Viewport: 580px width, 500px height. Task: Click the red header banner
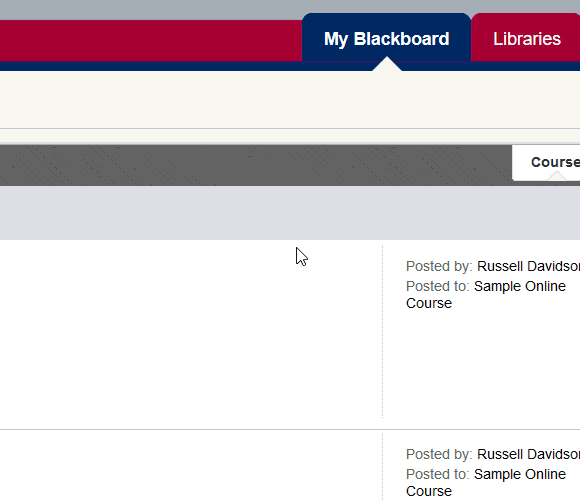[x=151, y=41]
